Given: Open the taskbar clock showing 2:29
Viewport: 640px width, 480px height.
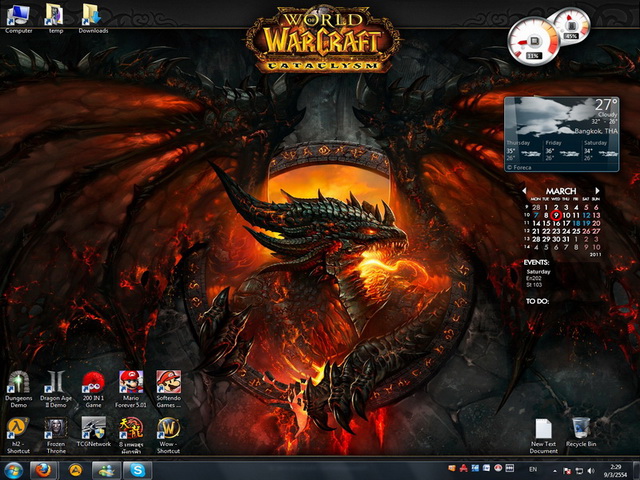Looking at the screenshot, I should [x=616, y=471].
